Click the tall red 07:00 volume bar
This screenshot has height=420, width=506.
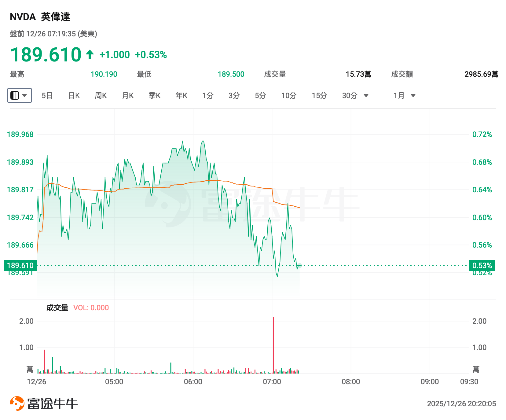[273, 345]
